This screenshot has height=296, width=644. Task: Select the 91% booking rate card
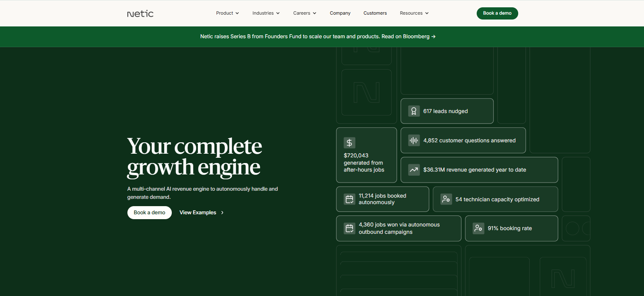tap(511, 229)
